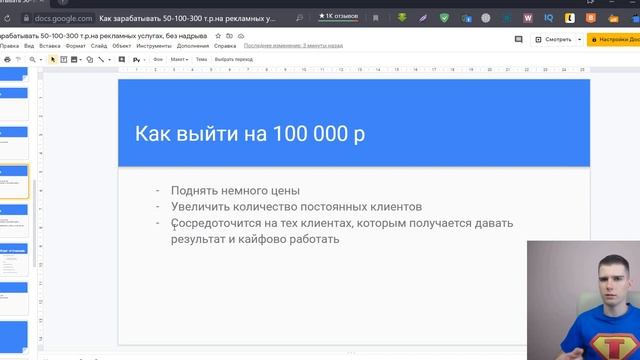Open comment history icon near Смотреть
Viewport: 640px width, 360px height.
pyautogui.click(x=518, y=40)
